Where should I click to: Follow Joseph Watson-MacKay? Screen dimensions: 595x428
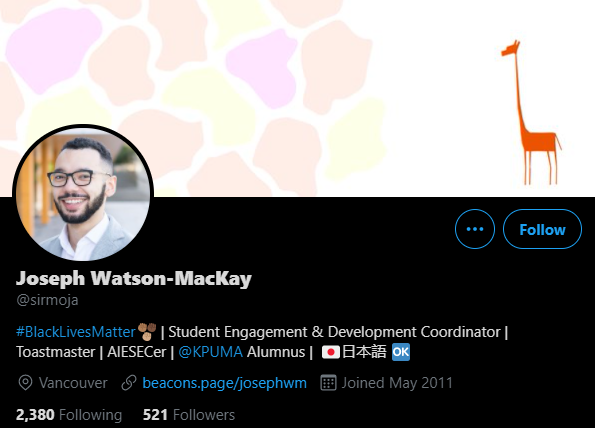pyautogui.click(x=542, y=229)
